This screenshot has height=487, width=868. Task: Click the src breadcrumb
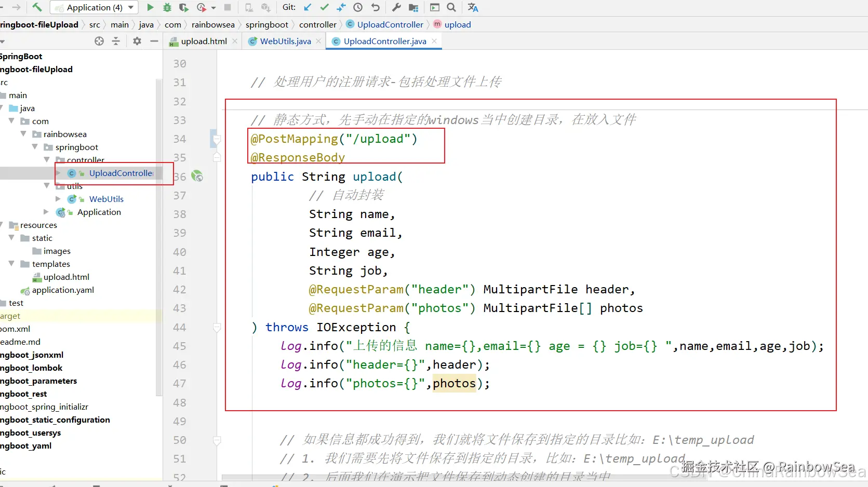point(95,24)
